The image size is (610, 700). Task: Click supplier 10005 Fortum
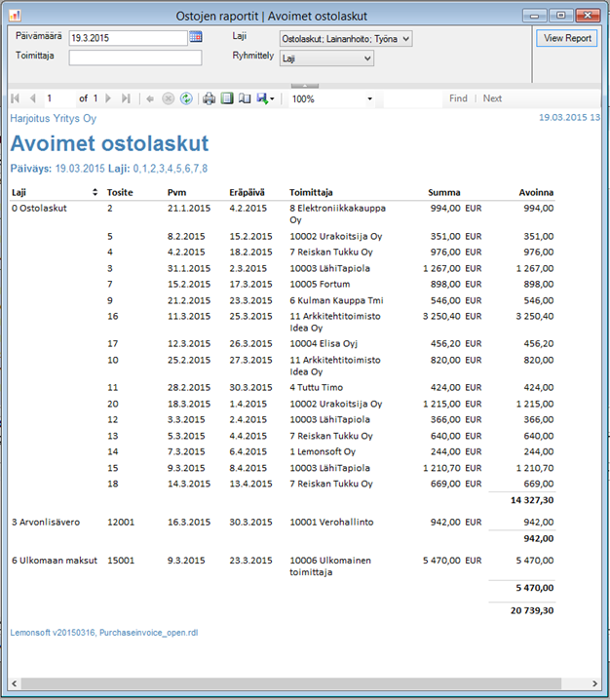click(320, 284)
